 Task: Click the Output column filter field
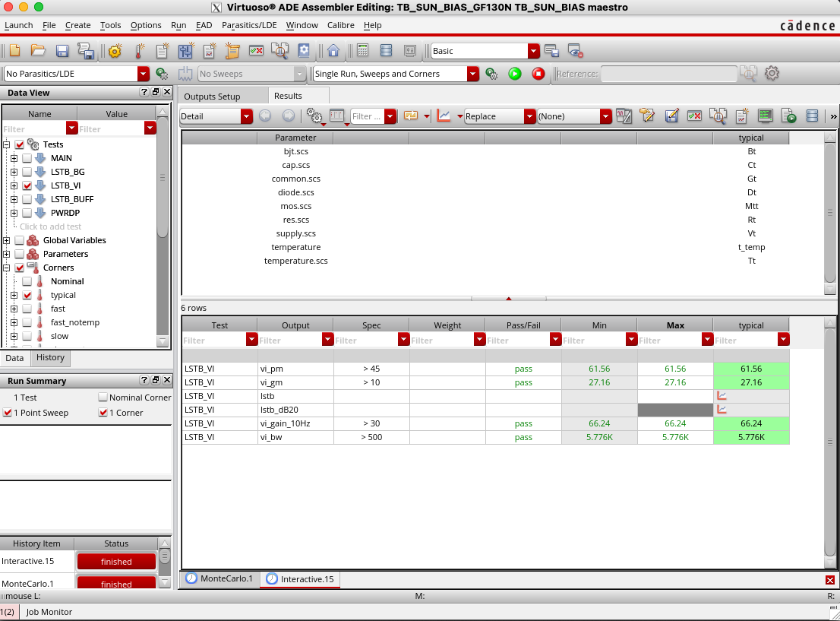tap(289, 341)
